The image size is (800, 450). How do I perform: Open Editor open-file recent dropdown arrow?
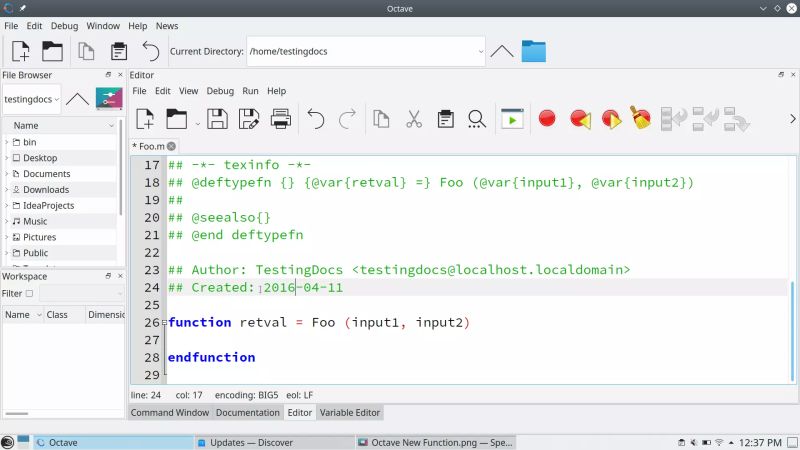click(x=197, y=124)
